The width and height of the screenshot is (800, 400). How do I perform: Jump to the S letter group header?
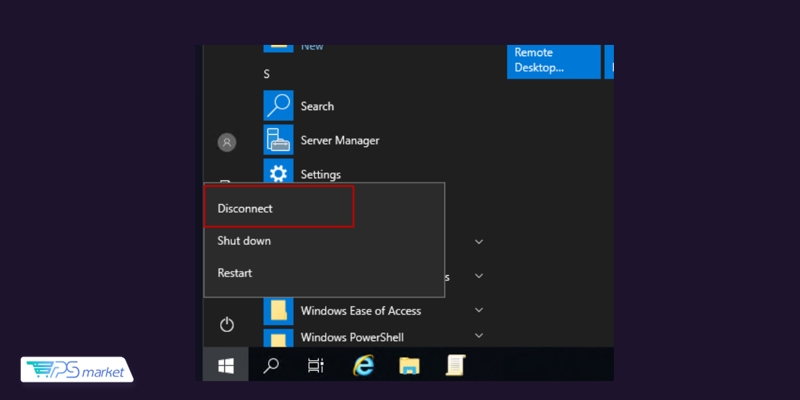point(267,75)
